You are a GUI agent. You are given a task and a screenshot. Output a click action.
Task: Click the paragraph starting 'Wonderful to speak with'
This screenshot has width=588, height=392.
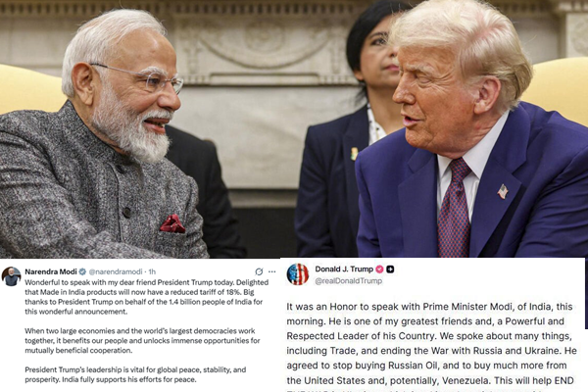[x=147, y=297]
